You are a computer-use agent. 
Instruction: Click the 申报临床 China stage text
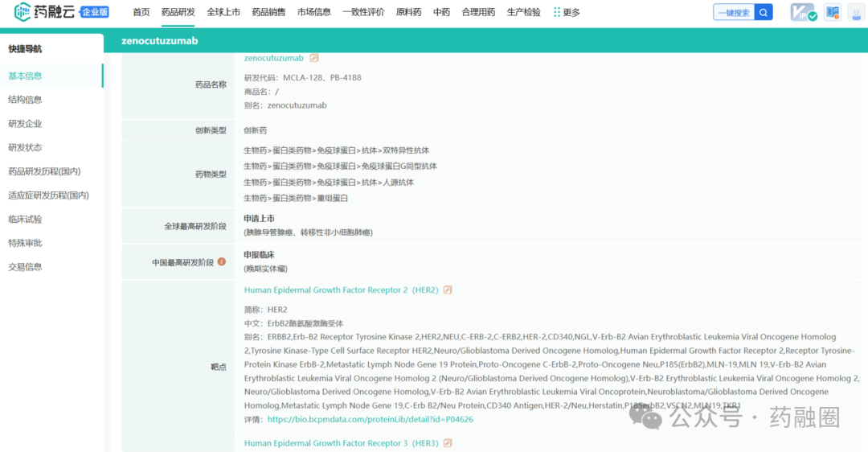point(259,255)
